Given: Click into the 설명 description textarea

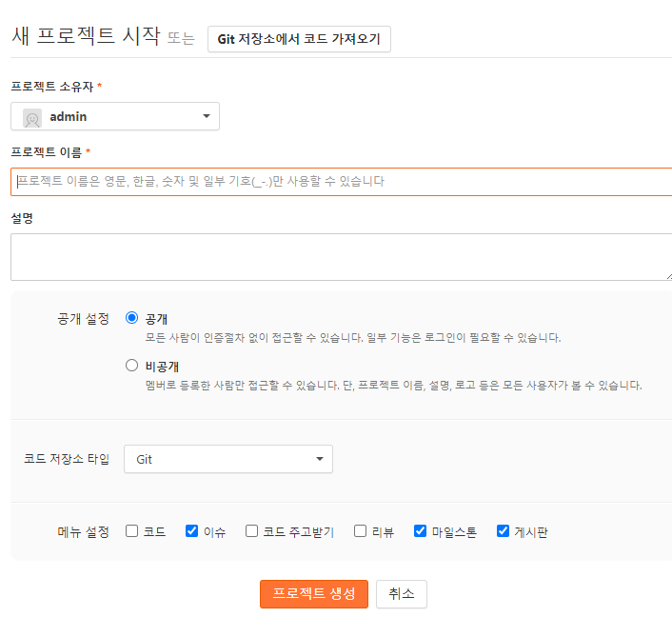Looking at the screenshot, I should (x=341, y=257).
